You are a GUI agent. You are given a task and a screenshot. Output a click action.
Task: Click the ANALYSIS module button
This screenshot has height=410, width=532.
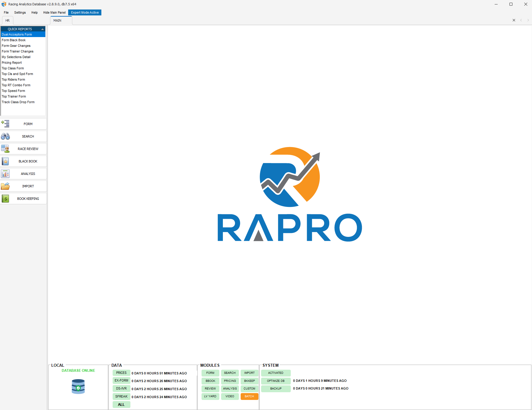[x=230, y=388]
